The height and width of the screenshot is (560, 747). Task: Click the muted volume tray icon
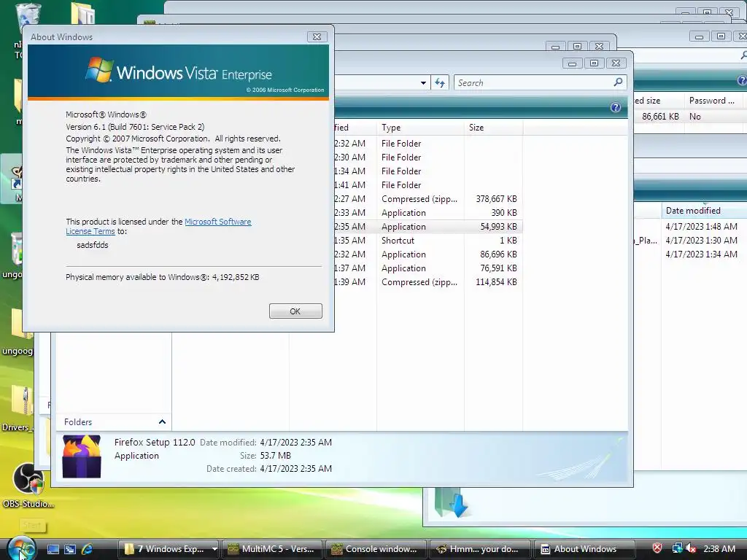(690, 548)
